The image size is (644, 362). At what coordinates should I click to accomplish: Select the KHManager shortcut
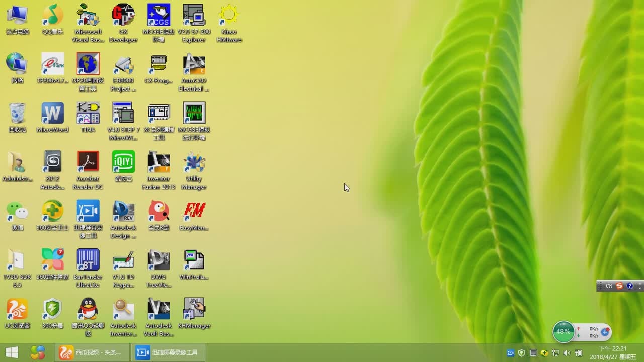click(194, 314)
